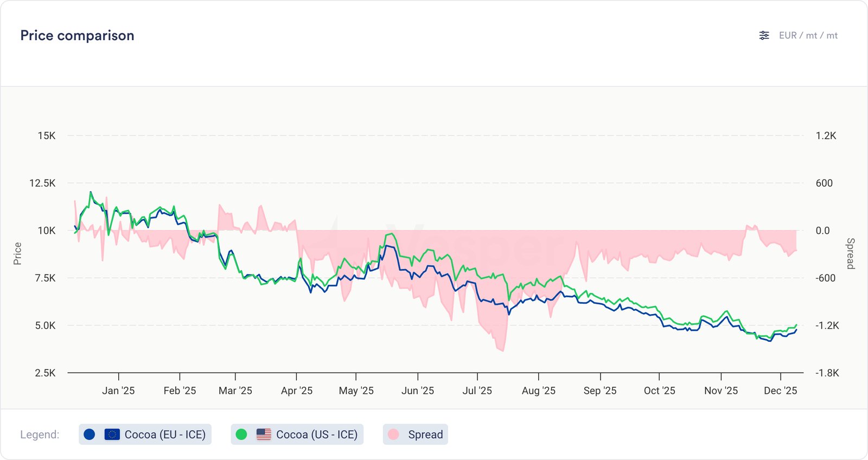The height and width of the screenshot is (460, 868).
Task: Select the Dec '25 axis label
Action: click(x=780, y=391)
